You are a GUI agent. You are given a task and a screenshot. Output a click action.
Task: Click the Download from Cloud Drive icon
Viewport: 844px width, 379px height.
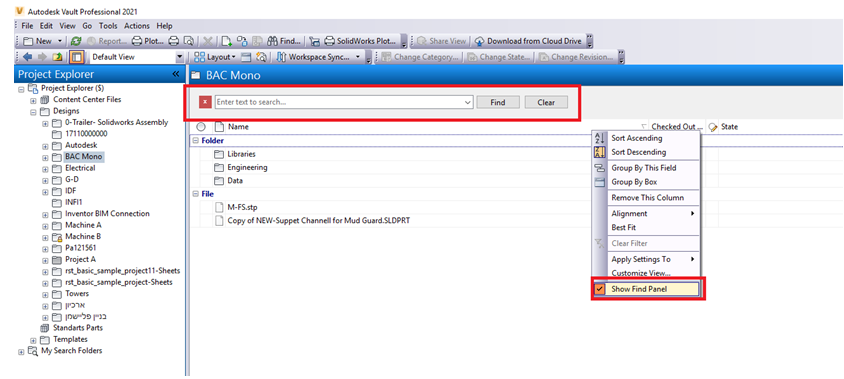[x=480, y=41]
